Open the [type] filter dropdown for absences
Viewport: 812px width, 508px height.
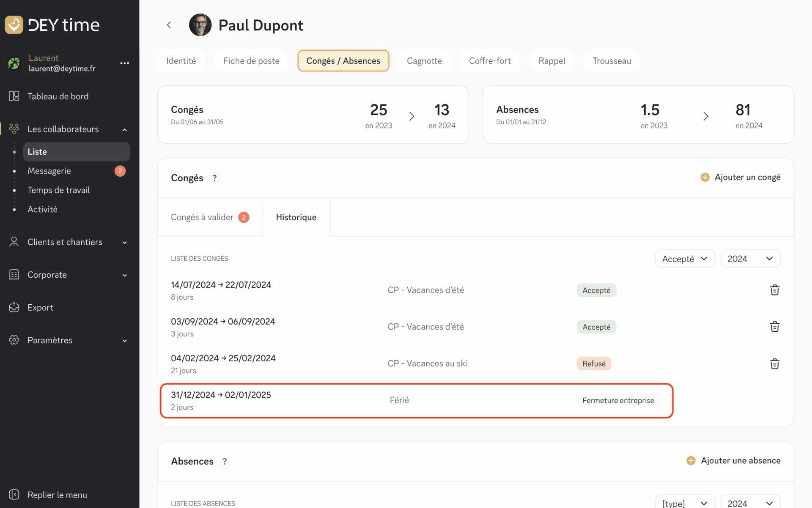point(685,502)
